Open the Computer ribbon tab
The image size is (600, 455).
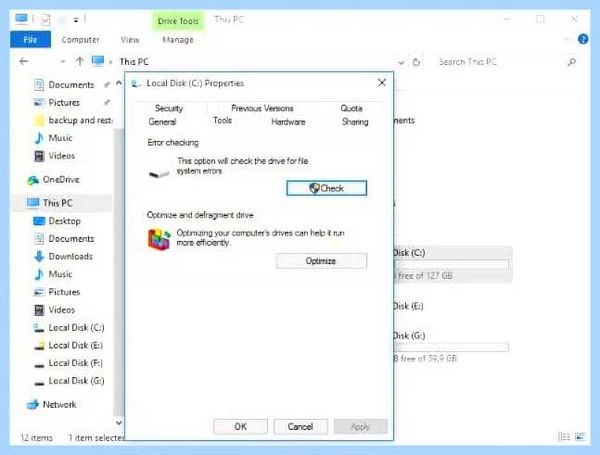[x=80, y=39]
